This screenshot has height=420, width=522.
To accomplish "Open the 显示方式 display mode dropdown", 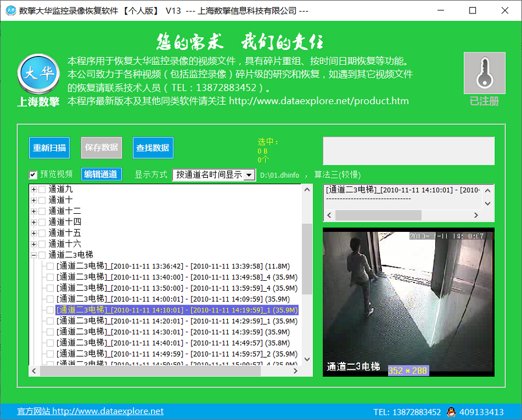I will click(x=249, y=175).
